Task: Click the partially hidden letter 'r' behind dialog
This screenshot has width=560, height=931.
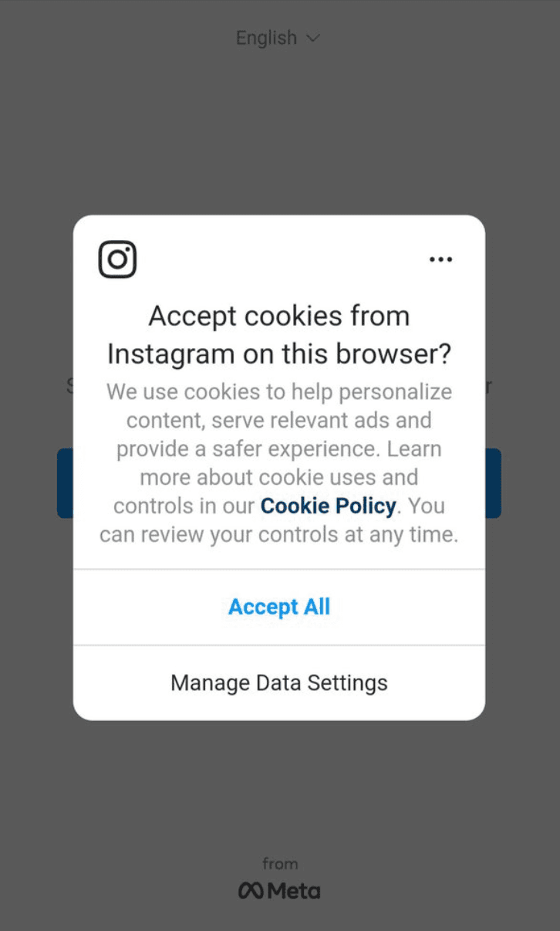Action: tap(488, 386)
